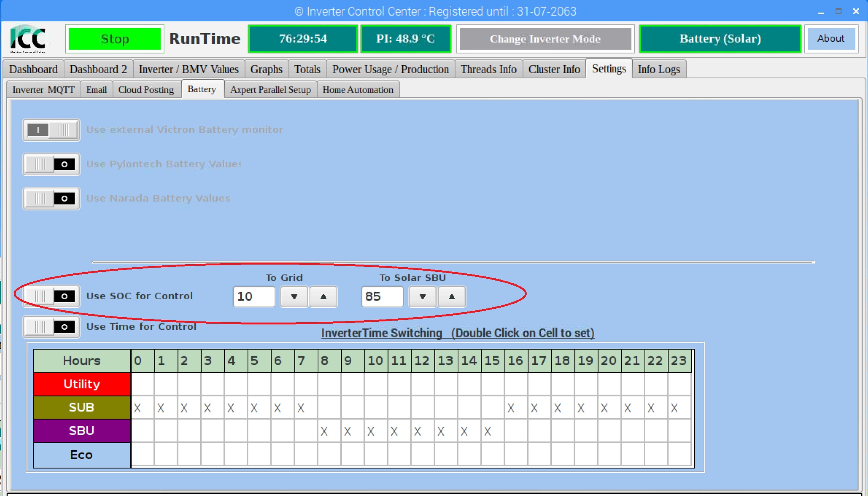This screenshot has height=496, width=868.
Task: Click the red Utility row label
Action: [82, 384]
